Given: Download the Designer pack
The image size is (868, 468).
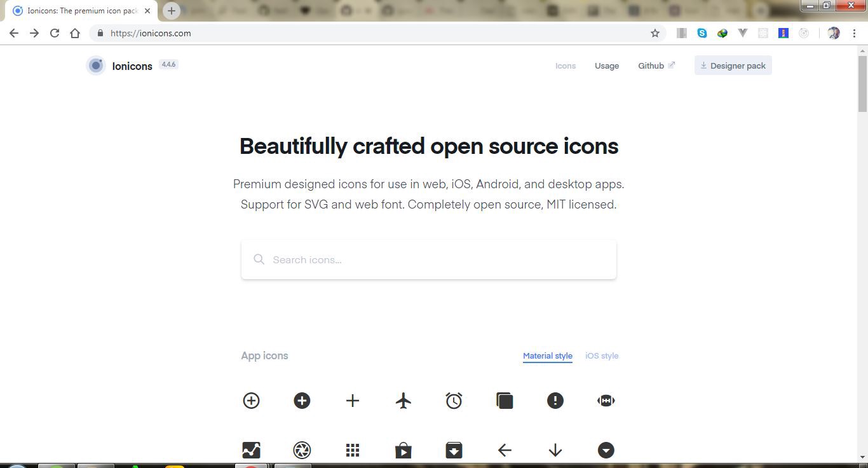Looking at the screenshot, I should pos(733,65).
